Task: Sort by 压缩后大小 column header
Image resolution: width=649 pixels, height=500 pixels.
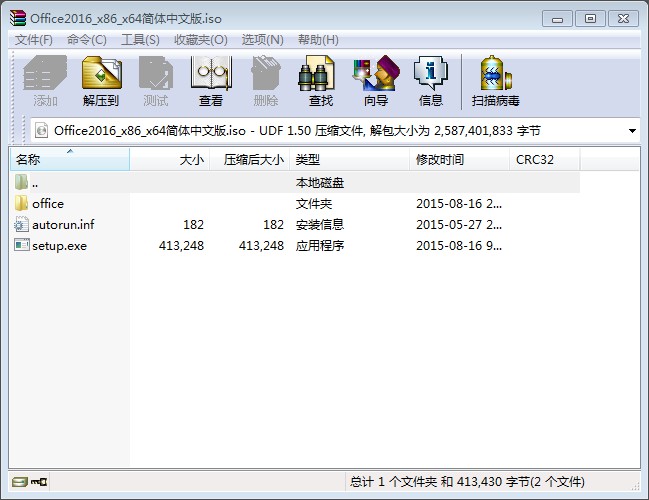Action: coord(250,159)
